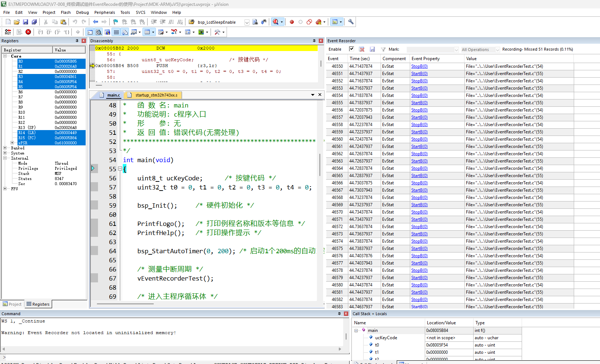600x364 pixels.
Task: Save Event Recorder log icon
Action: pyautogui.click(x=372, y=49)
